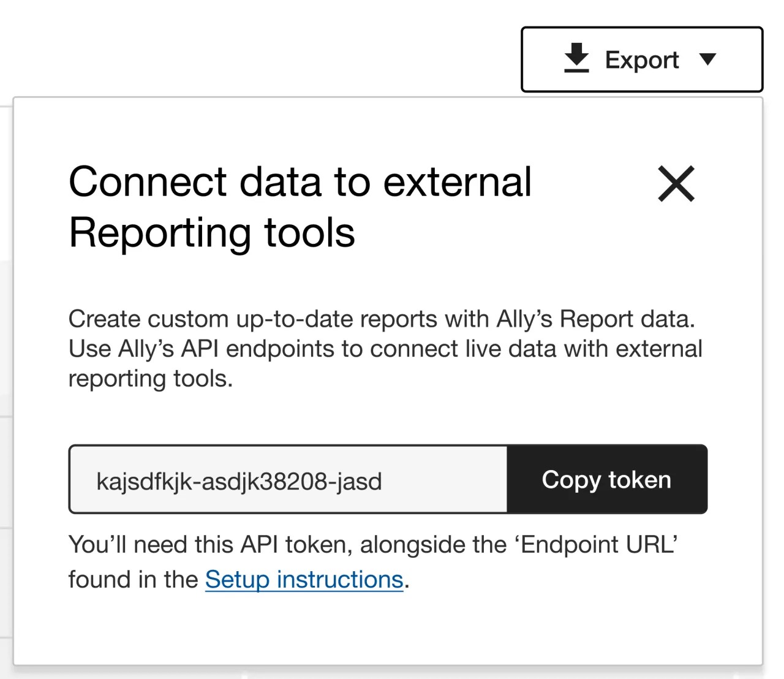Select the API token text field
Screen dimensions: 784x679
click(x=288, y=479)
